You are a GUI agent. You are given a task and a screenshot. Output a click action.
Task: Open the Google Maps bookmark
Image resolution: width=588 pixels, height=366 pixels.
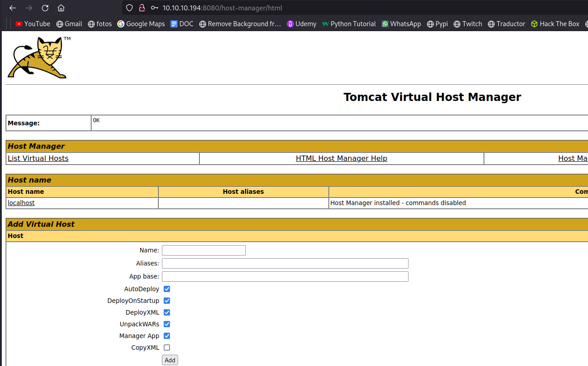click(141, 24)
